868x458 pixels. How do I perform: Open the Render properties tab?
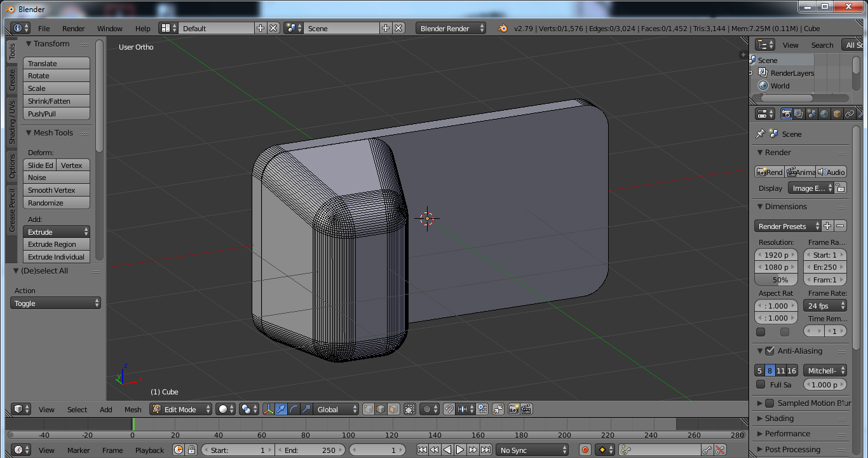click(787, 114)
